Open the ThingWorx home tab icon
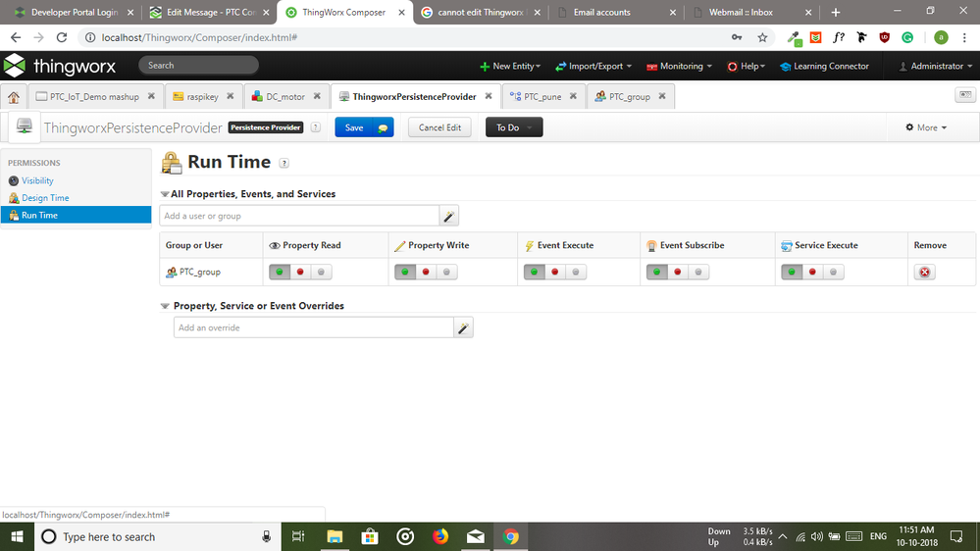This screenshot has height=551, width=980. coord(14,97)
